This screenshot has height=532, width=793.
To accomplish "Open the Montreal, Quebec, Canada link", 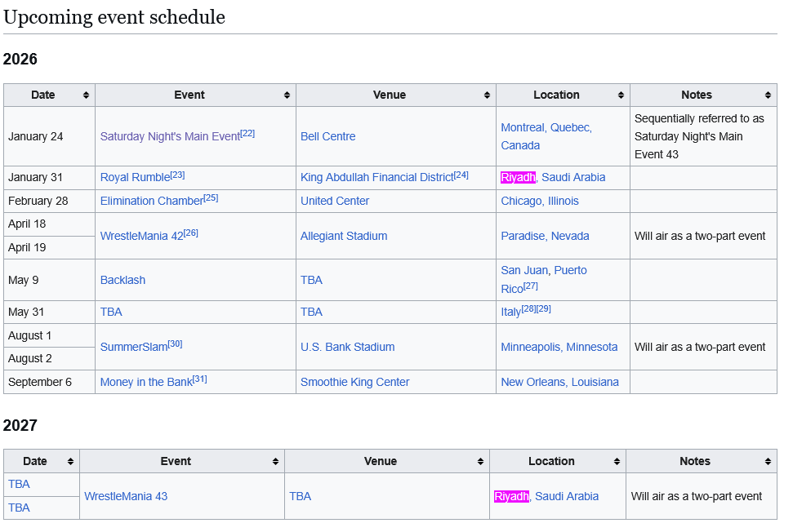I will pos(546,136).
